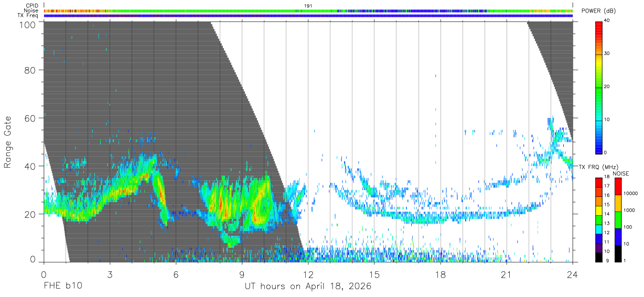Image resolution: width=644 pixels, height=297 pixels.
Task: Click the '1' tick on NOISE scale
Action: pyautogui.click(x=625, y=260)
